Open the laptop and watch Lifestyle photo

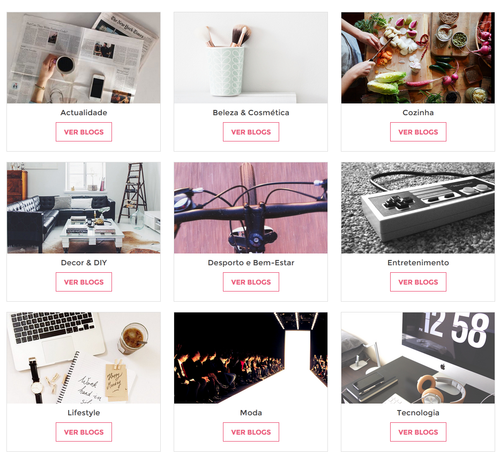84,358
